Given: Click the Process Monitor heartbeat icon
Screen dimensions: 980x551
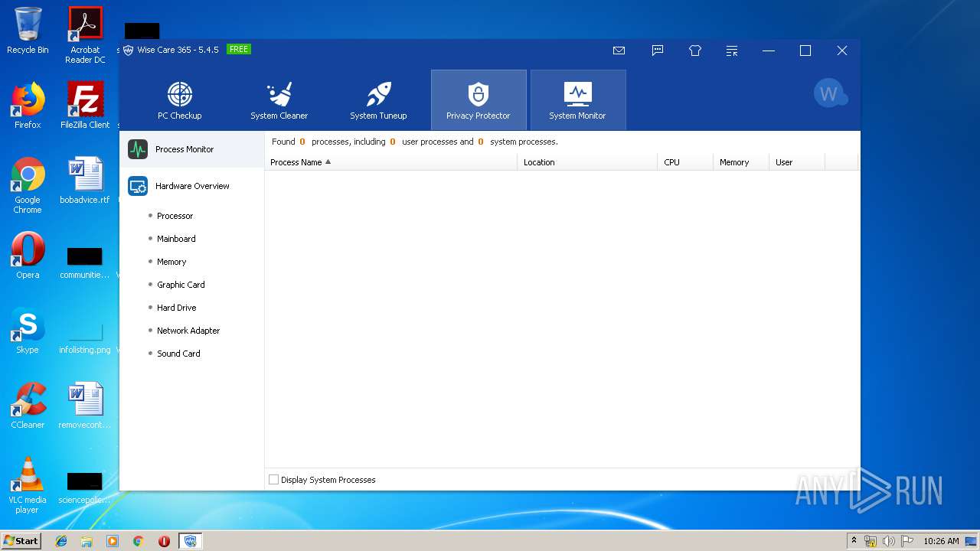Looking at the screenshot, I should point(138,149).
